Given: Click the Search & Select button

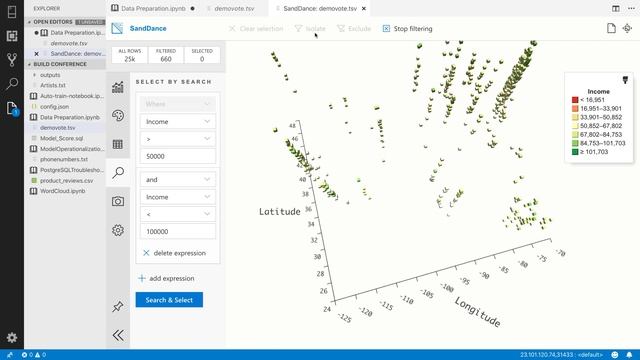Looking at the screenshot, I should tap(169, 300).
